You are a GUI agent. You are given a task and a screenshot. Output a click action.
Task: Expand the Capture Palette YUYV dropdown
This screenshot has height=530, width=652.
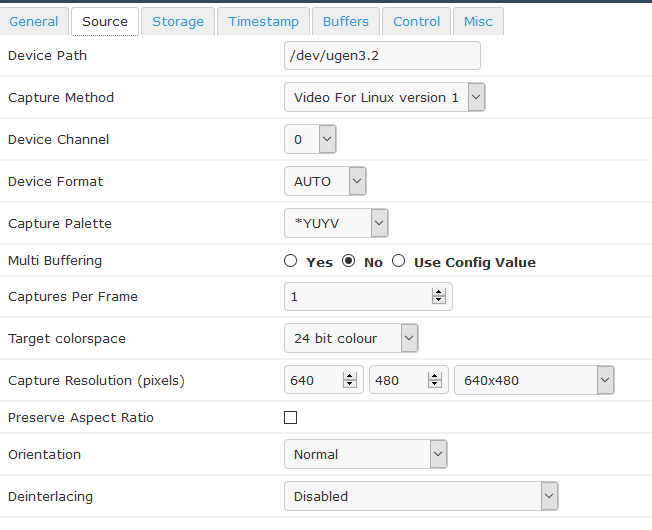click(x=336, y=223)
